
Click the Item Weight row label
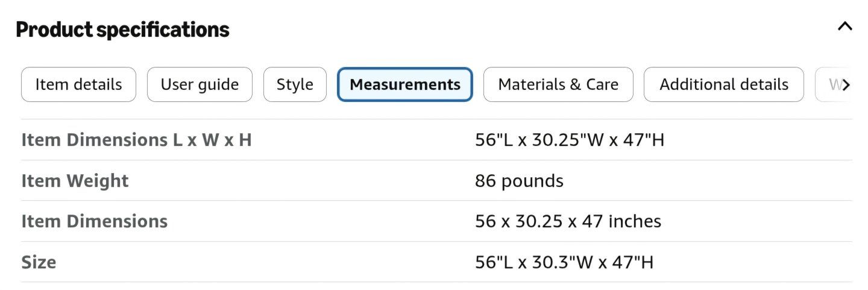(x=75, y=181)
